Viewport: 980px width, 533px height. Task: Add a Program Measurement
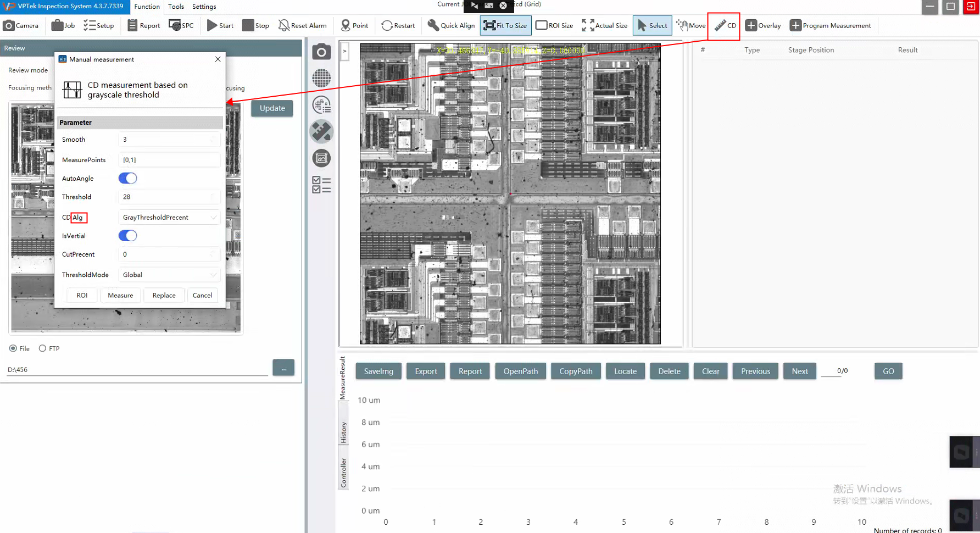click(x=830, y=25)
